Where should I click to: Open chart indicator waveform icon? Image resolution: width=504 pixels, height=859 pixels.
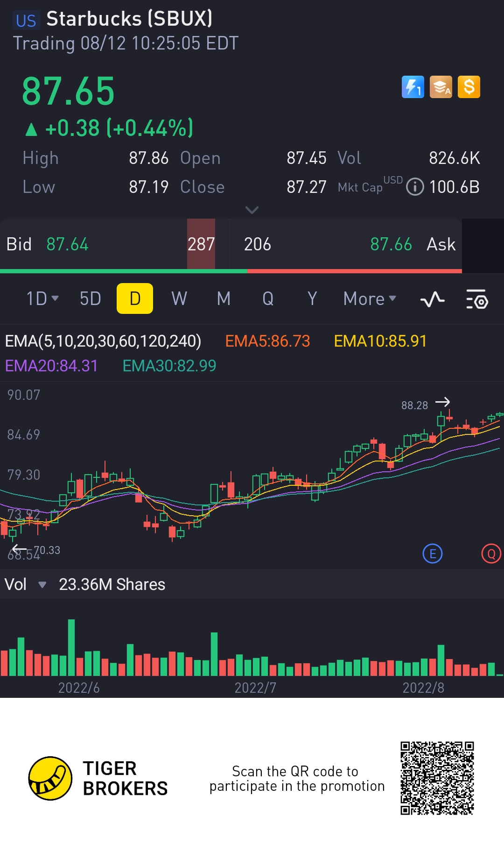(x=432, y=299)
